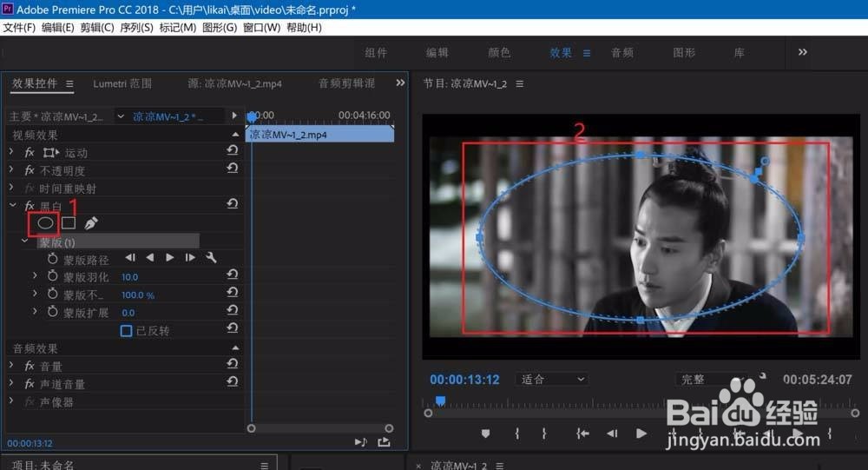Switch to the Lumetri 范围 tab
The image size is (868, 470).
click(x=122, y=83)
